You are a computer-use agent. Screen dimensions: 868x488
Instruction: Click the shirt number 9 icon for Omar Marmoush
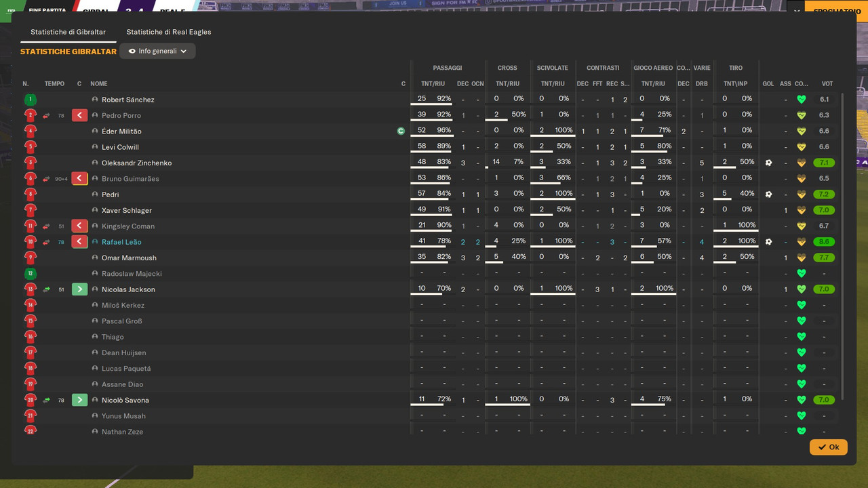coord(30,258)
